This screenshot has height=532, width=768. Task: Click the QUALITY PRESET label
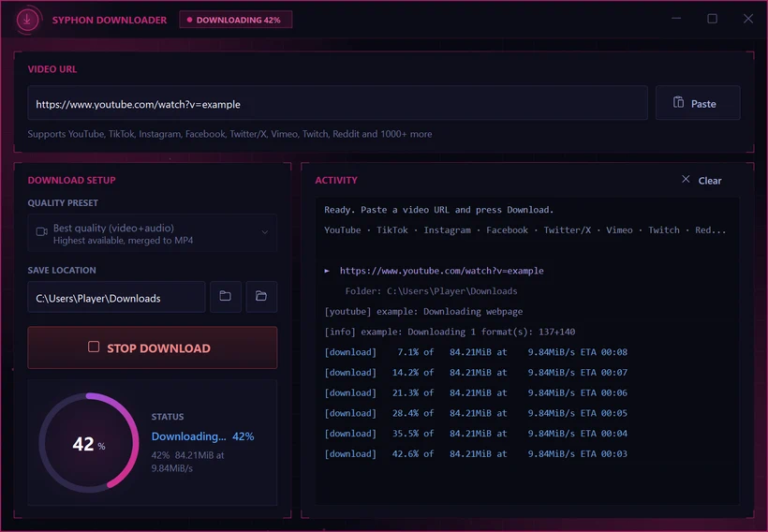tap(63, 203)
